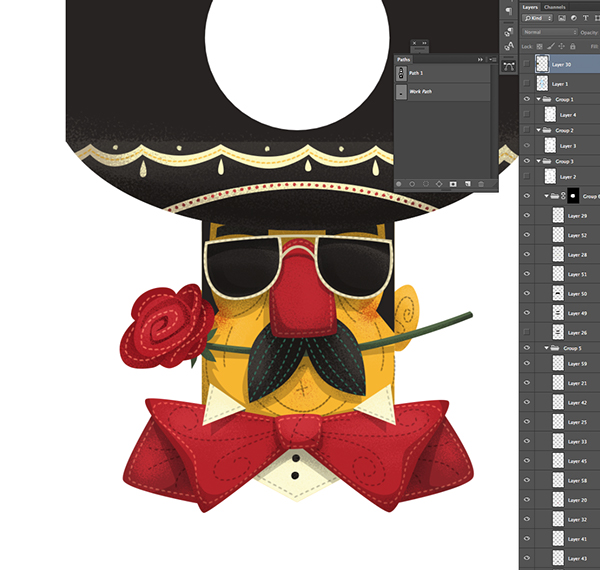Click the Stroke path with brush icon

pos(412,184)
